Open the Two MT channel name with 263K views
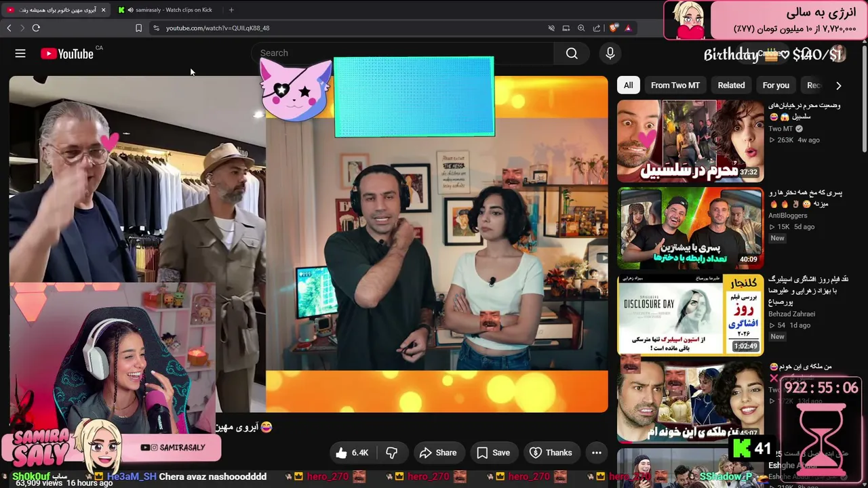The height and width of the screenshot is (488, 868). 781,129
